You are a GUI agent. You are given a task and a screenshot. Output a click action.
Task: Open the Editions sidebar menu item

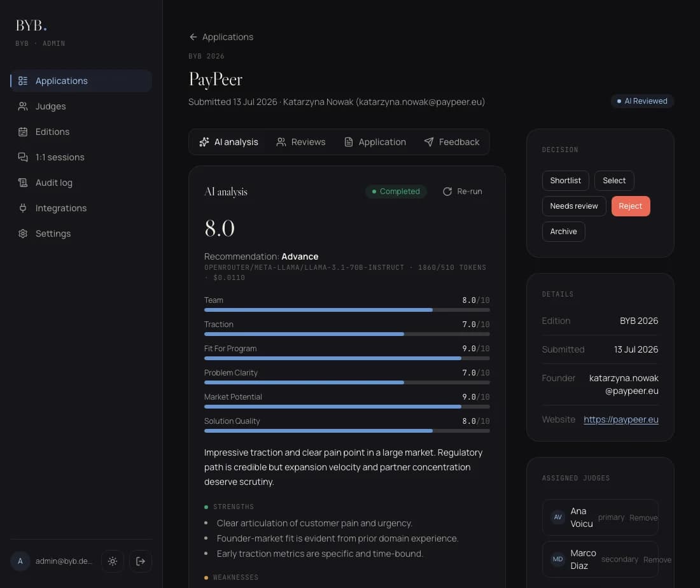(81, 132)
